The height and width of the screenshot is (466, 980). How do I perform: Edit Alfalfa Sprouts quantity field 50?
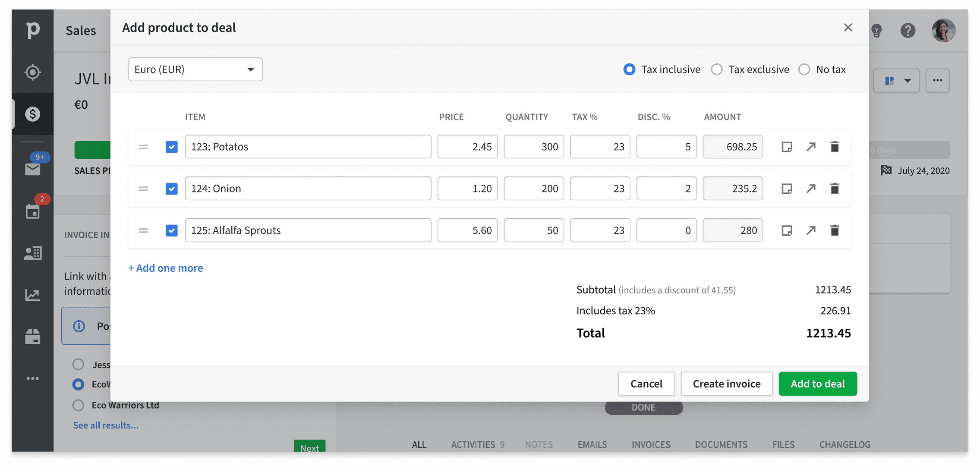tap(534, 230)
